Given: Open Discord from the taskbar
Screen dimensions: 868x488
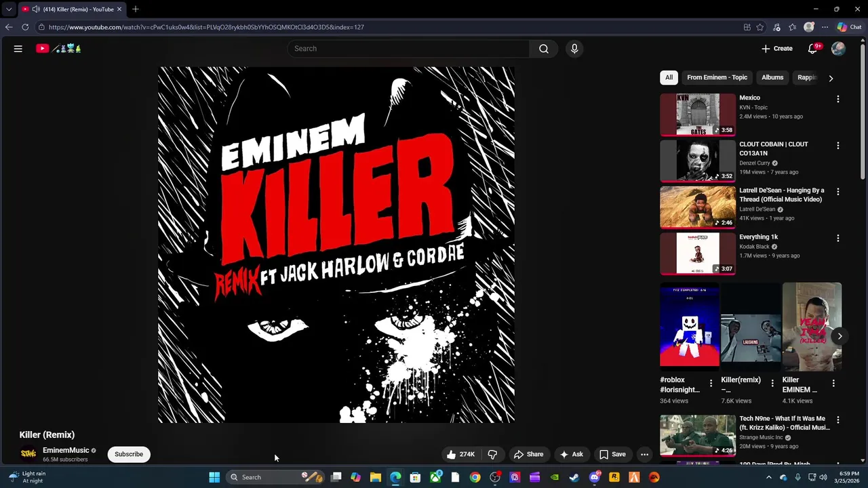Looking at the screenshot, I should [x=595, y=477].
